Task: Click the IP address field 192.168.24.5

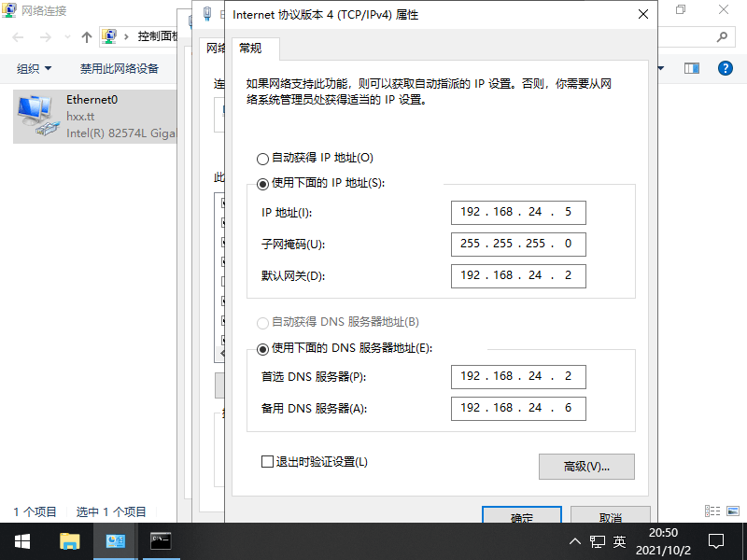Action: click(518, 213)
